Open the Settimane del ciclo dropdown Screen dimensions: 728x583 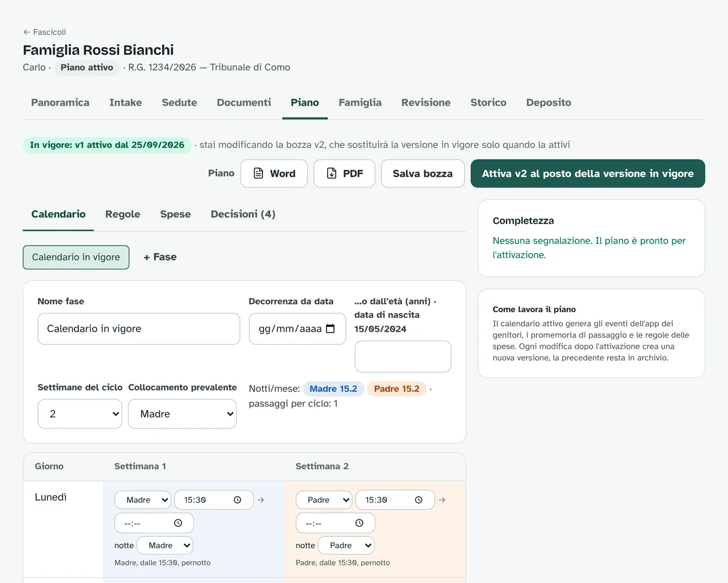pyautogui.click(x=80, y=414)
